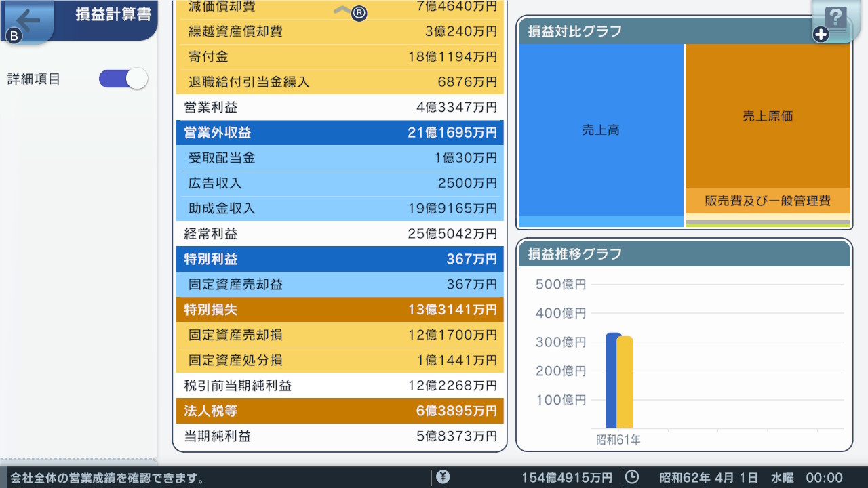The width and height of the screenshot is (868, 488).
Task: Select the orange 売上原価 block
Action: pyautogui.click(x=768, y=116)
